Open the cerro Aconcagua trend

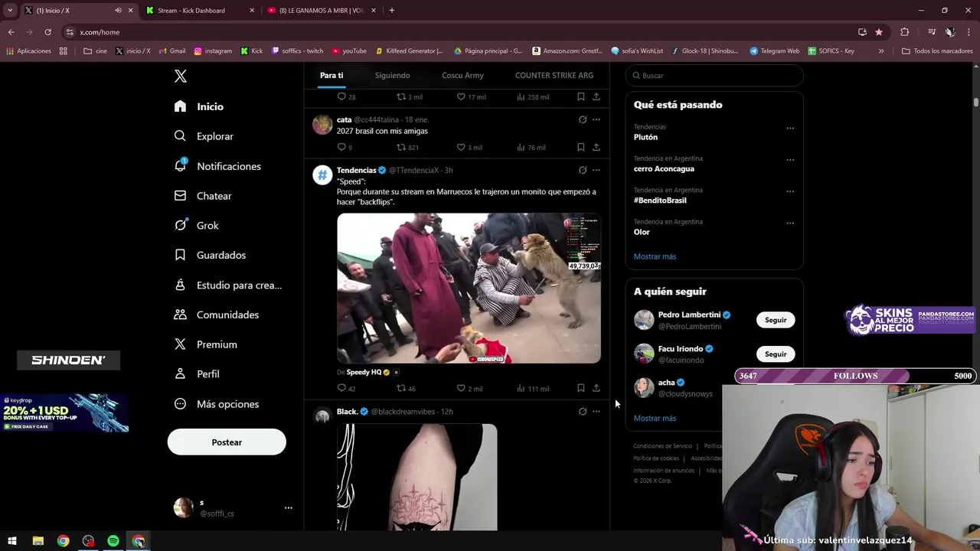coord(664,168)
